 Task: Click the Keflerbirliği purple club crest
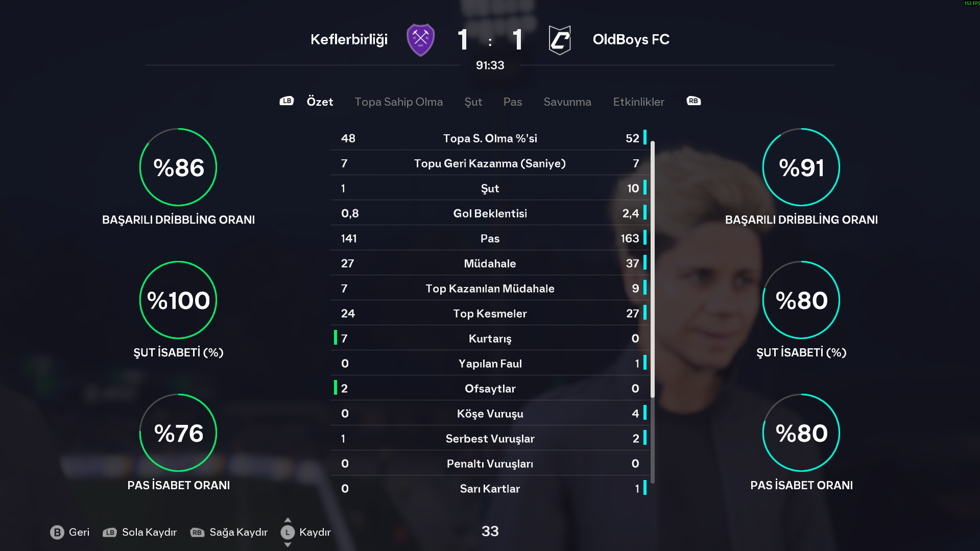[420, 40]
